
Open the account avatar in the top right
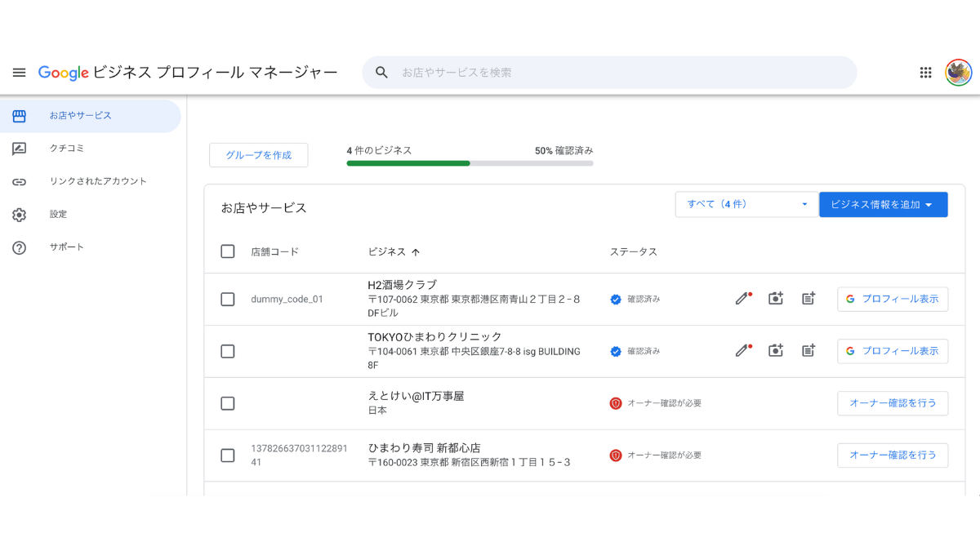(x=957, y=72)
